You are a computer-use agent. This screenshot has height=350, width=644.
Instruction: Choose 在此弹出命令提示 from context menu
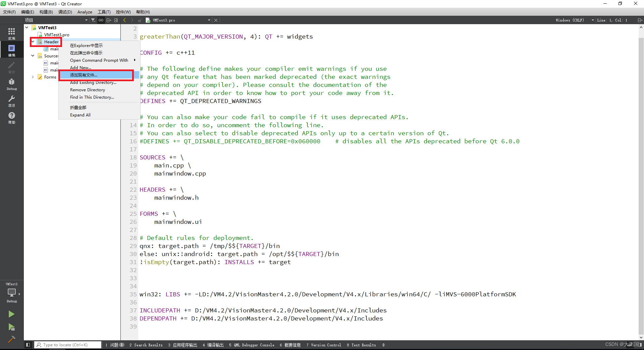click(99, 53)
